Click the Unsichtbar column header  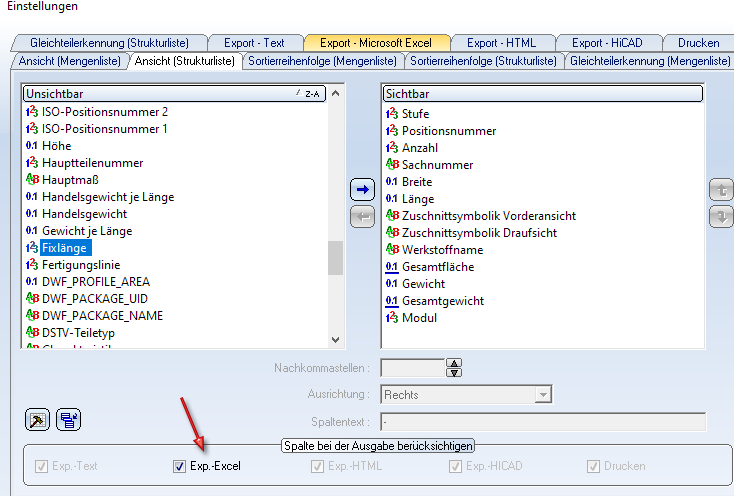(x=174, y=94)
